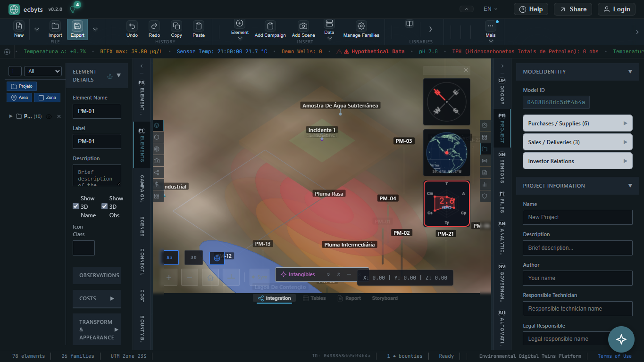Collapse the Project Information section
The width and height of the screenshot is (644, 362).
(630, 186)
